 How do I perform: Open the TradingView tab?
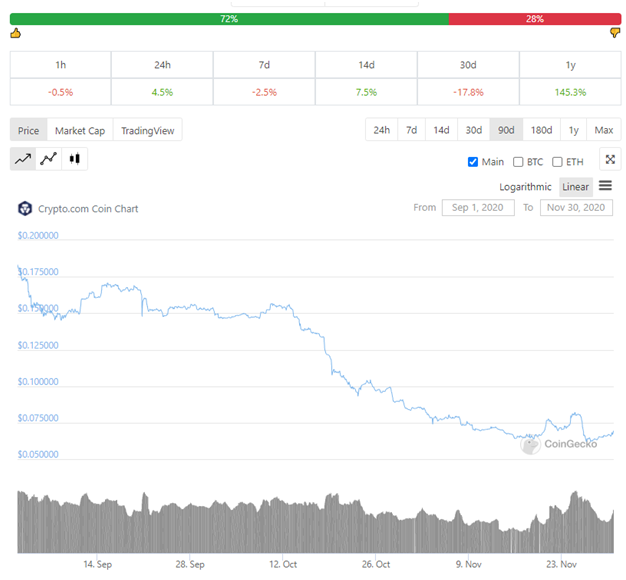point(148,131)
